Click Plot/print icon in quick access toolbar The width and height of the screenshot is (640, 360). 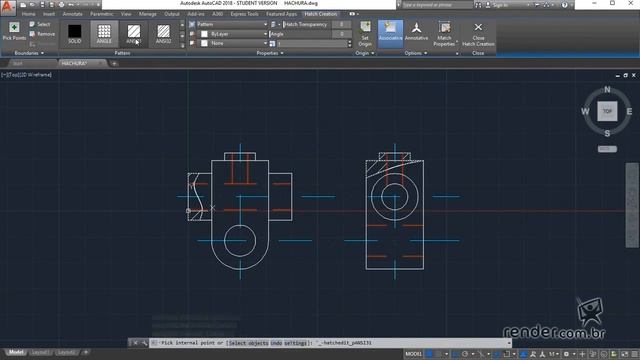point(61,4)
